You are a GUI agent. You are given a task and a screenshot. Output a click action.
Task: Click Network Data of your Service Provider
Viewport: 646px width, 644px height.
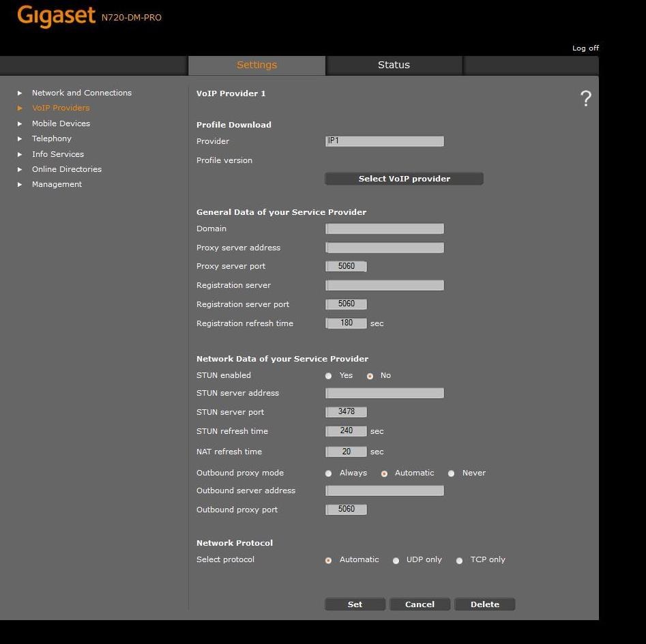point(282,359)
